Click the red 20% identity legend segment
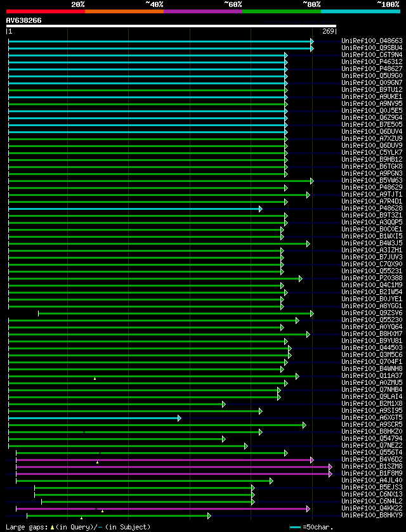Viewport: 406px width, 532px height. click(46, 11)
